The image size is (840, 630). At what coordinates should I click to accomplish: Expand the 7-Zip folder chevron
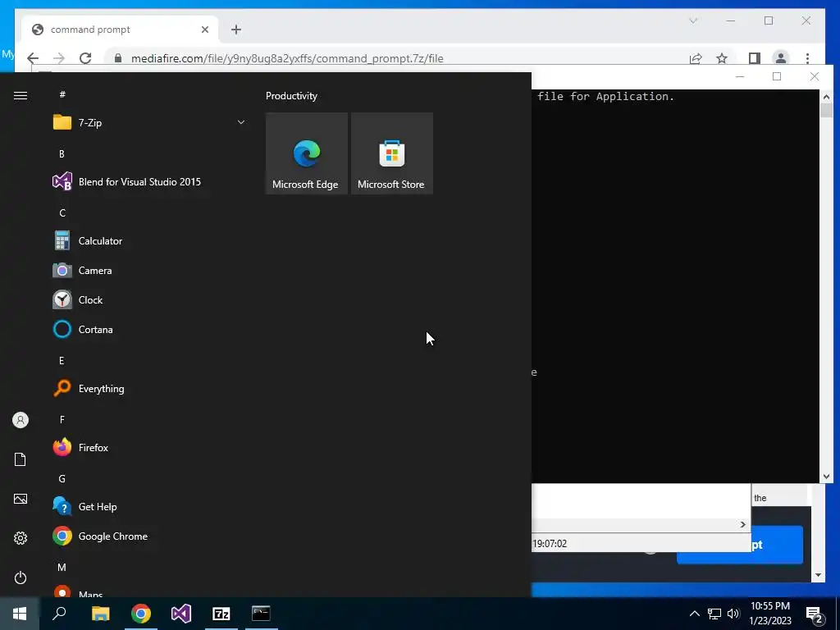click(241, 123)
